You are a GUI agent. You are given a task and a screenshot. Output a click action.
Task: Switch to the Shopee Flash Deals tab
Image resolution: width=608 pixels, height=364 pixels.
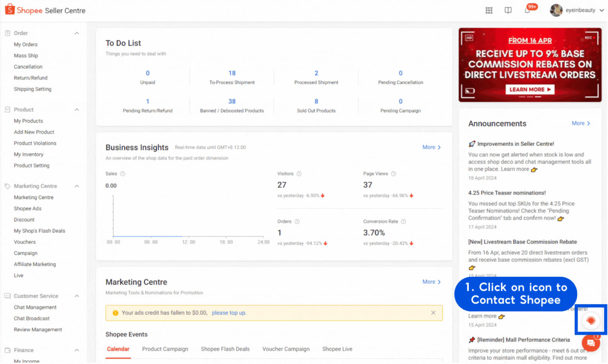pyautogui.click(x=225, y=349)
